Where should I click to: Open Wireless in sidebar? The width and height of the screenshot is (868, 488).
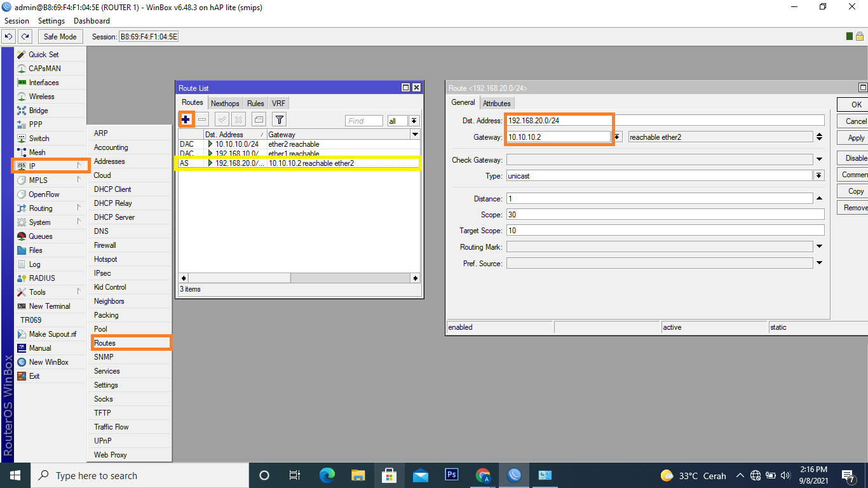coord(50,97)
